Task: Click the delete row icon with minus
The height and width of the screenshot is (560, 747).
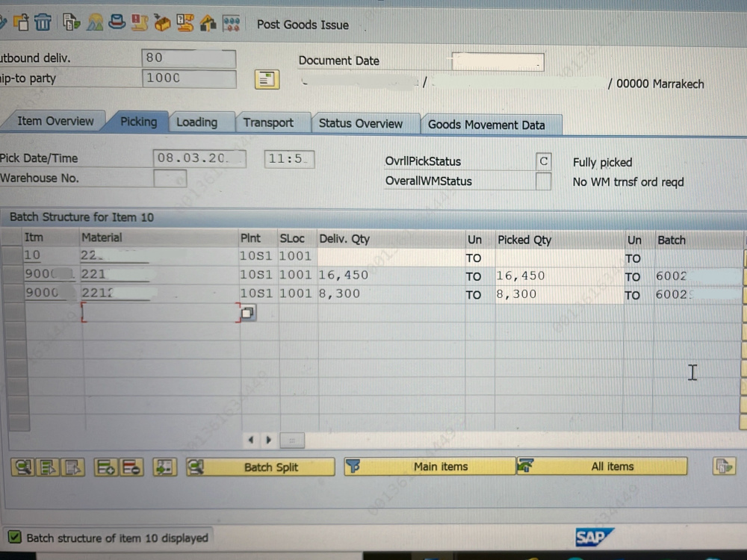Action: click(x=131, y=467)
